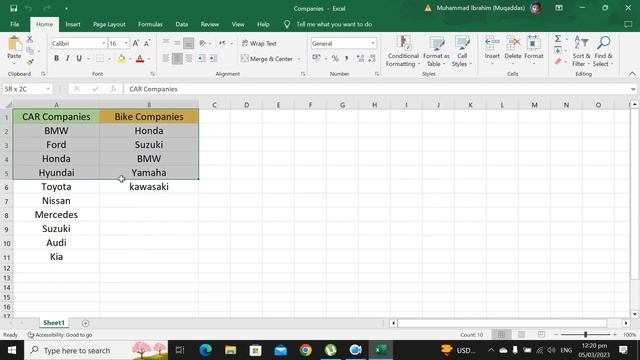Click the Insert Function fx icon

(113, 89)
